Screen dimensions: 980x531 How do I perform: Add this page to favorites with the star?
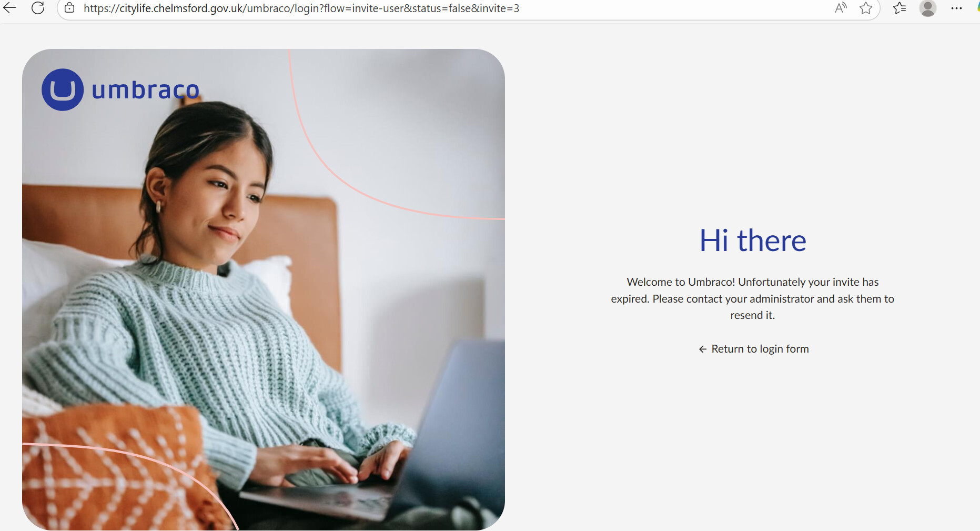(866, 8)
